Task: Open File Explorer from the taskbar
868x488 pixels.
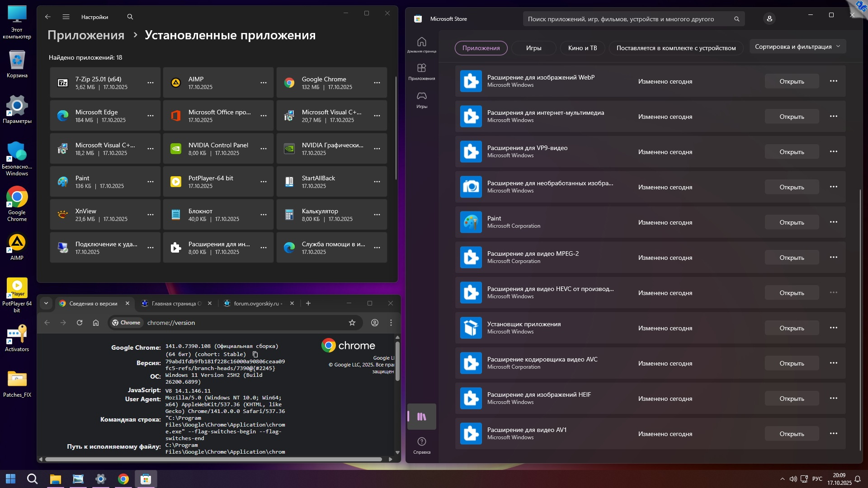Action: coord(55,479)
